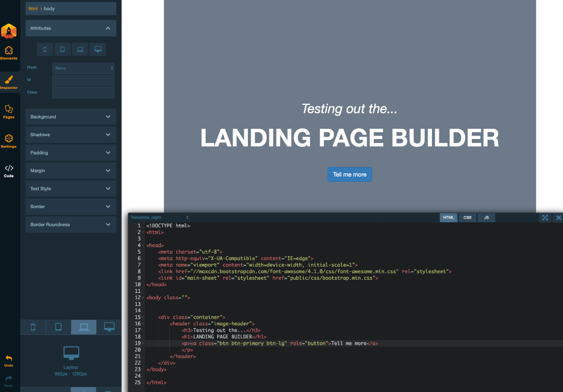The width and height of the screenshot is (563, 392).
Task: Expand code editor to fullscreen
Action: (545, 218)
